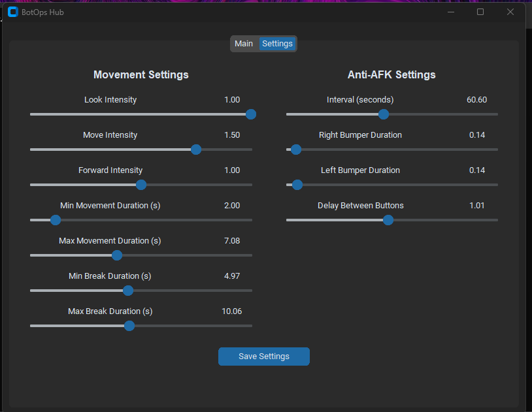Click the Anti-AFK Settings heading
This screenshot has width=532, height=412.
[x=391, y=74]
